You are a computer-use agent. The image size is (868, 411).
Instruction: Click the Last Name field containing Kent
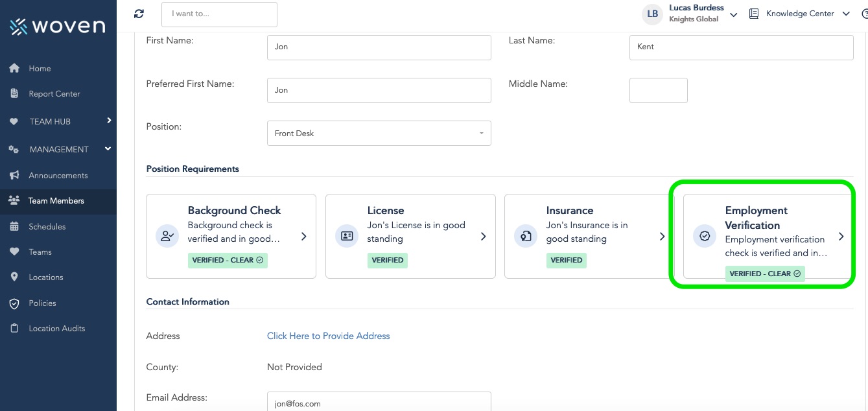pyautogui.click(x=741, y=47)
